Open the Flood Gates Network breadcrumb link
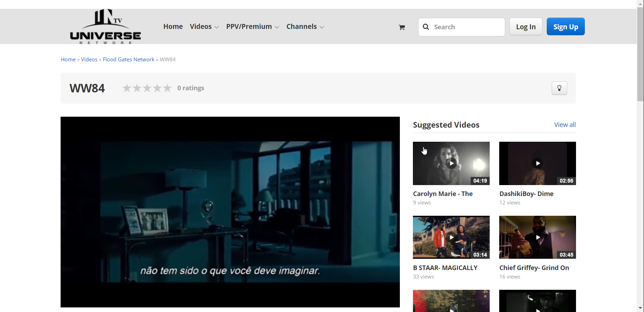Image resolution: width=644 pixels, height=312 pixels. (129, 59)
